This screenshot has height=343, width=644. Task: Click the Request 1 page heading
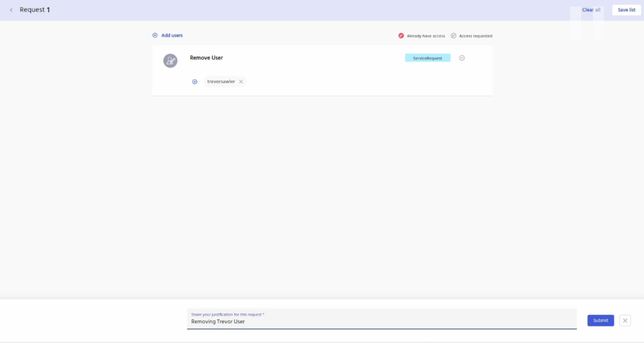point(34,10)
